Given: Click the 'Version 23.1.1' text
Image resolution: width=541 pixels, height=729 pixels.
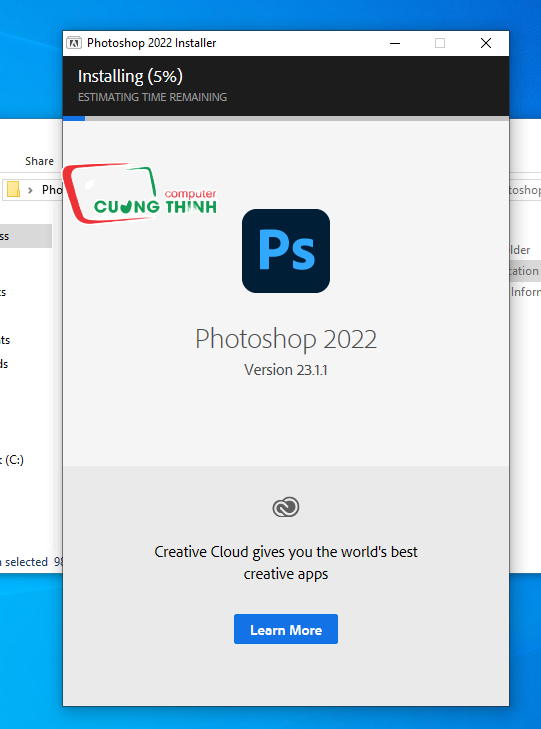Looking at the screenshot, I should click(x=286, y=370).
